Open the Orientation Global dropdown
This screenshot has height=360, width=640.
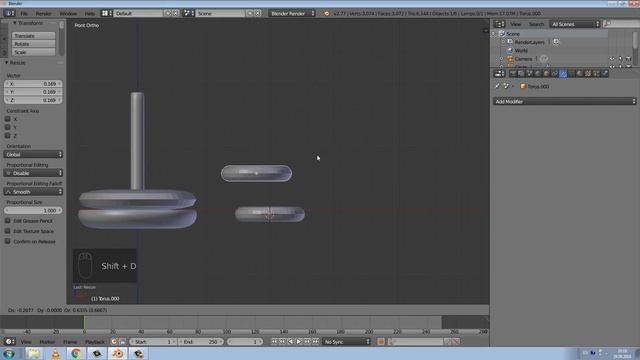click(33, 154)
